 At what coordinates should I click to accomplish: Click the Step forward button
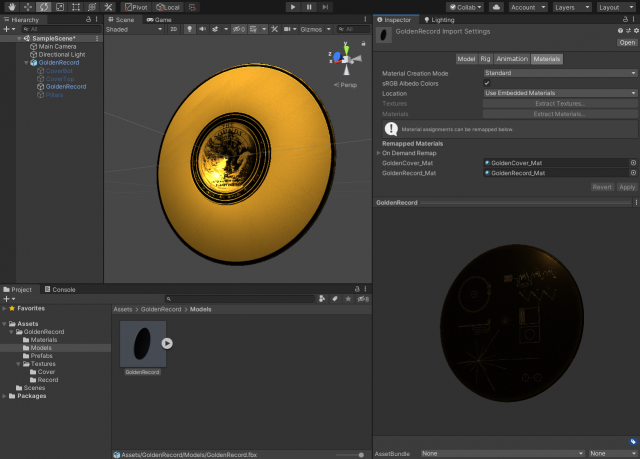[x=327, y=7]
